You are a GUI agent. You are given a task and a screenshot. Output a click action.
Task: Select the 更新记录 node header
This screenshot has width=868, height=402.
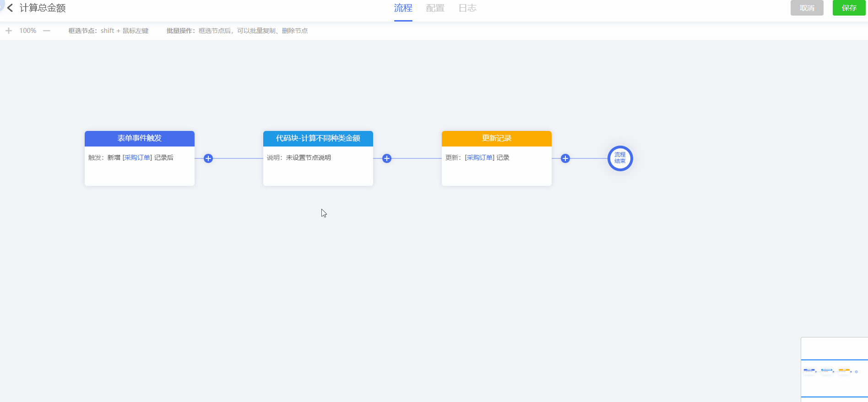(497, 138)
